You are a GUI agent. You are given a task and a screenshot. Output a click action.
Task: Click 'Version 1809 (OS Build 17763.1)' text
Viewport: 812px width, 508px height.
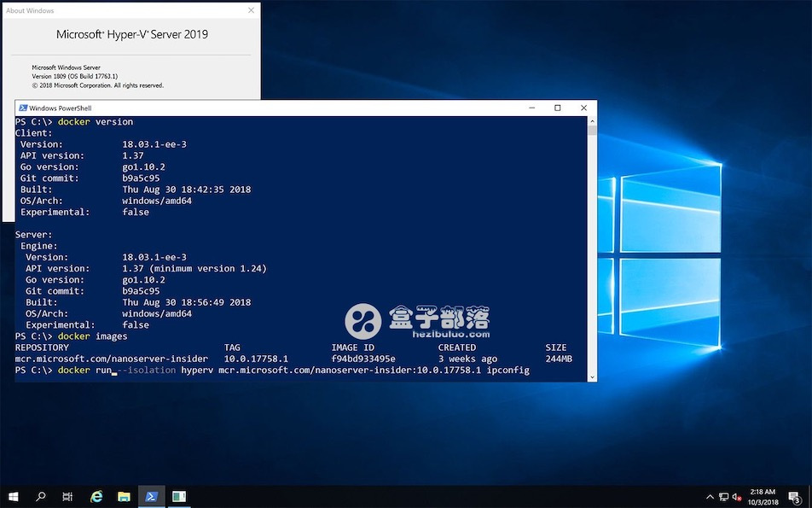point(74,76)
